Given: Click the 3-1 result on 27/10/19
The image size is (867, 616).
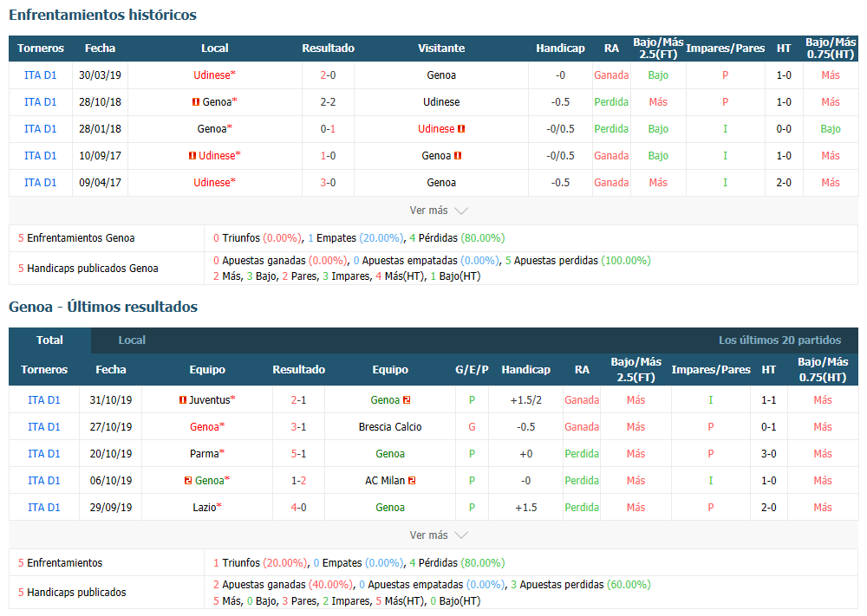Looking at the screenshot, I should click(298, 427).
